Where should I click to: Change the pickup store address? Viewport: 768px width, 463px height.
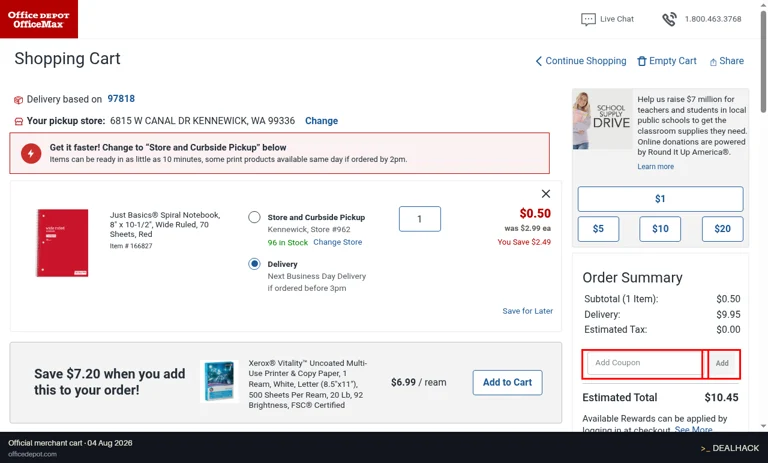(x=321, y=121)
